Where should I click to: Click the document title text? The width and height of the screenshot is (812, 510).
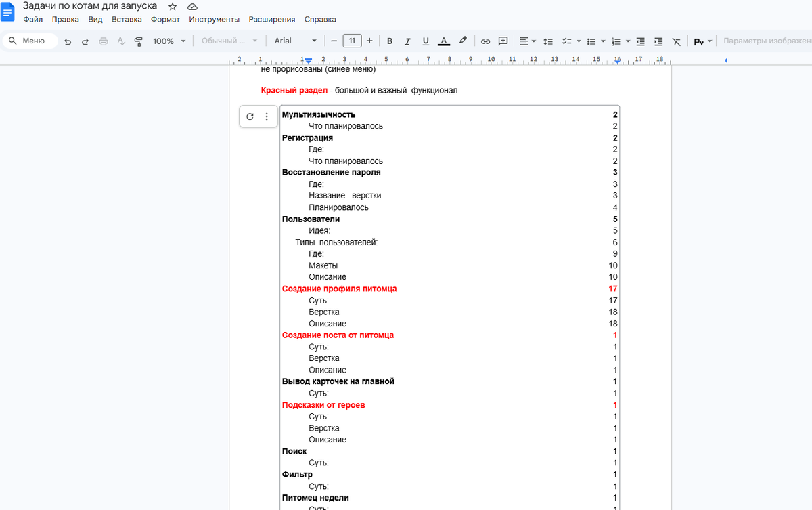90,6
